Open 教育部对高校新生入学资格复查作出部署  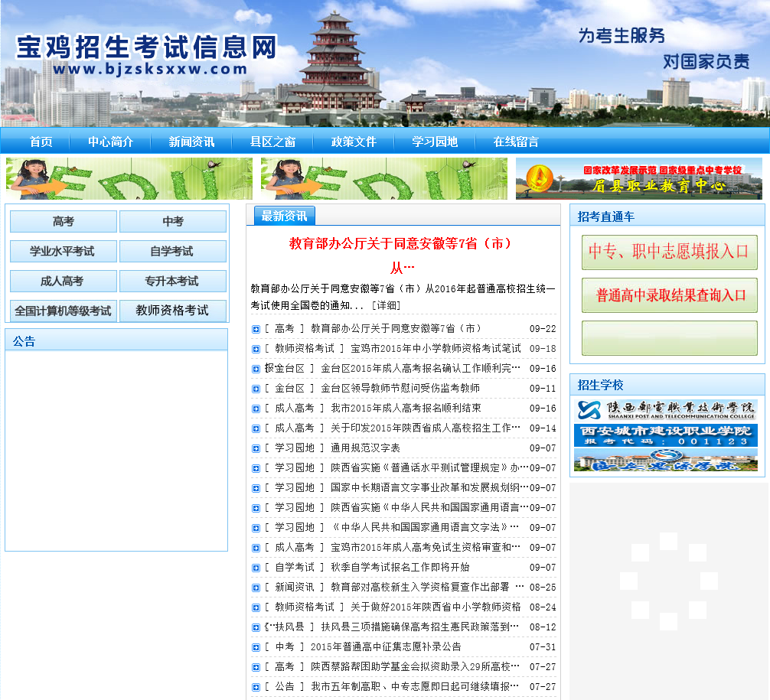[x=427, y=587]
